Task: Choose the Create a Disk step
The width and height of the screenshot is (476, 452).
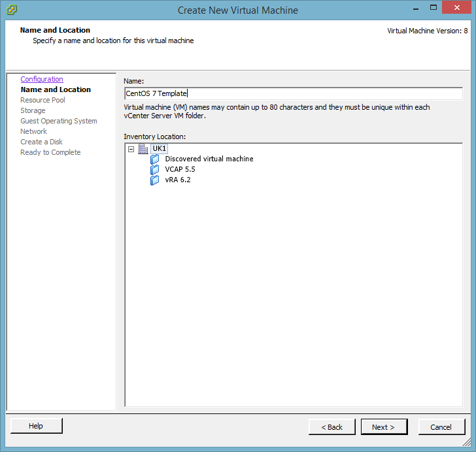Action: (x=41, y=142)
